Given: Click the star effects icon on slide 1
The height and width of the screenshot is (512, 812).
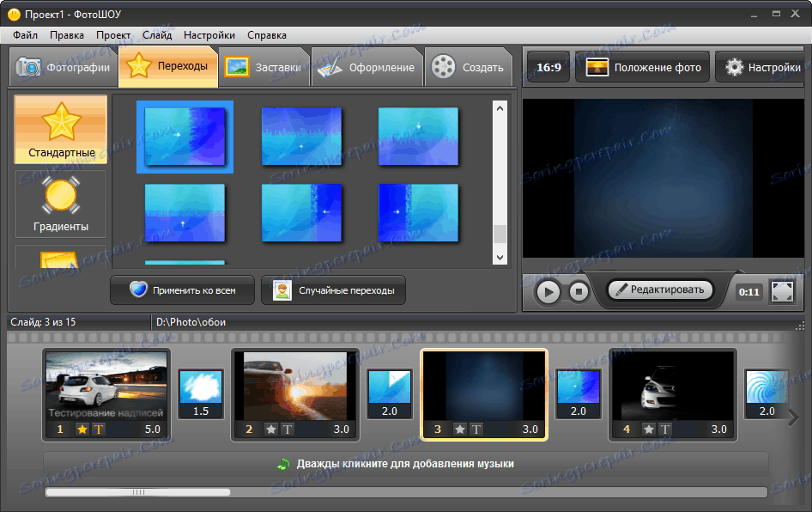Looking at the screenshot, I should click(82, 429).
